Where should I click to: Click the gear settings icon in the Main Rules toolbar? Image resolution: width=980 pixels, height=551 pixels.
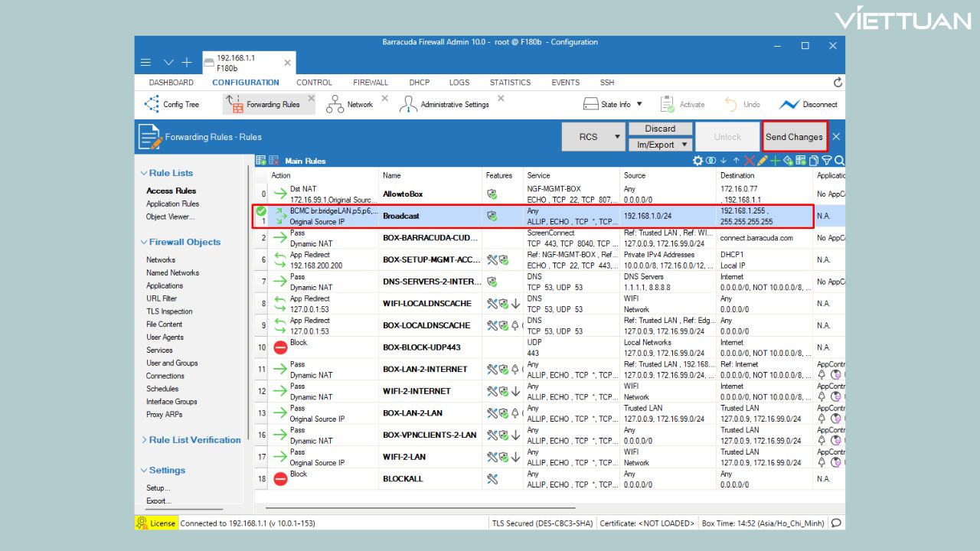(x=697, y=161)
